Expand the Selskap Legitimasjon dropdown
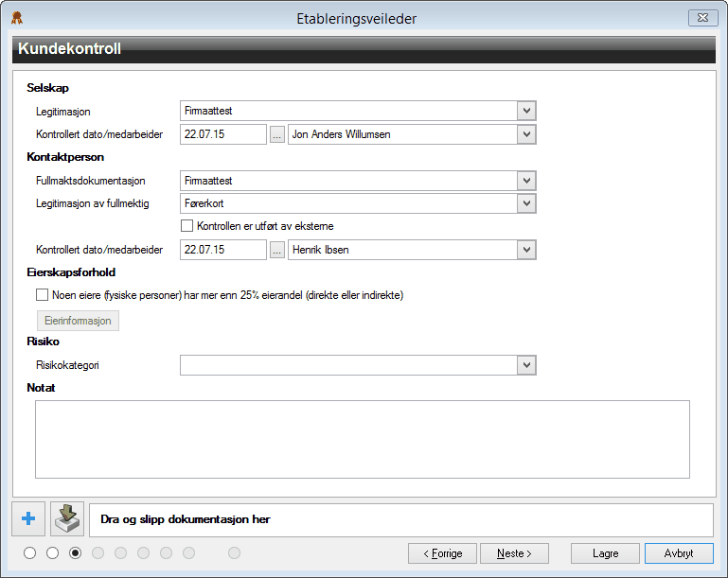The width and height of the screenshot is (728, 578). point(526,111)
